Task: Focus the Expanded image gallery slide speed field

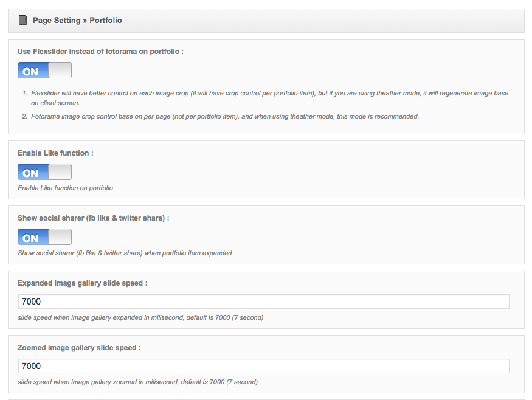Action: point(264,302)
